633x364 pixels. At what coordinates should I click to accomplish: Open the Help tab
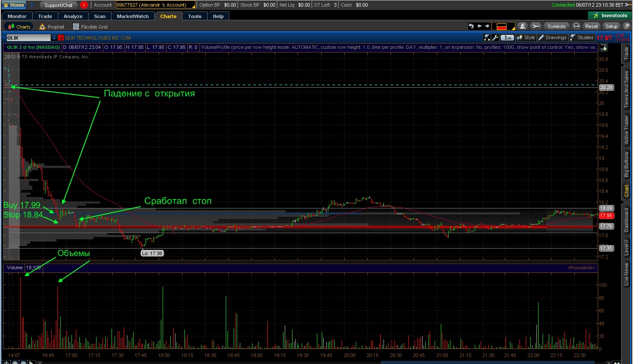(218, 16)
